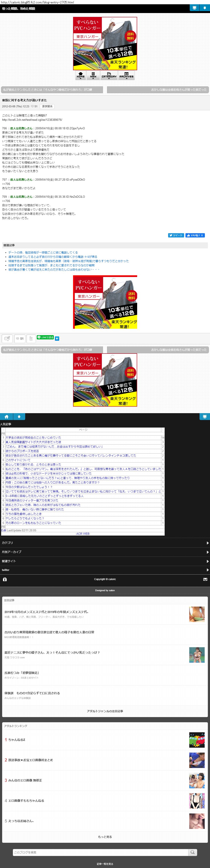Expand the カテゴリ section
The height and width of the screenshot is (868, 210).
tap(105, 543)
